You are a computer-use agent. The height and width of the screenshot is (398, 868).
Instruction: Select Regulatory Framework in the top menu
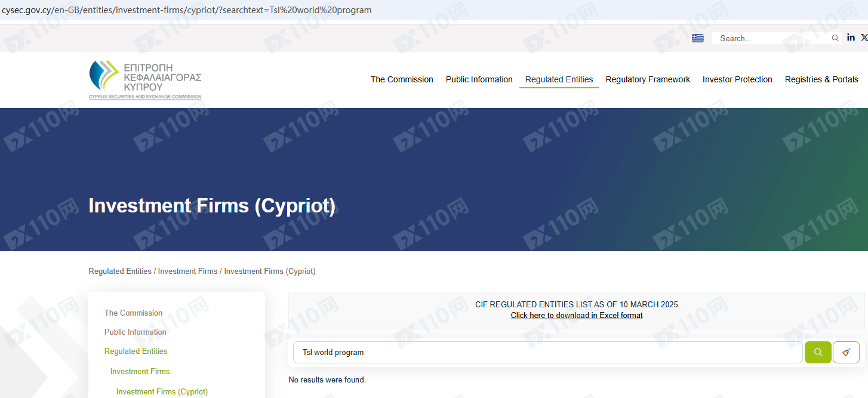click(x=648, y=79)
